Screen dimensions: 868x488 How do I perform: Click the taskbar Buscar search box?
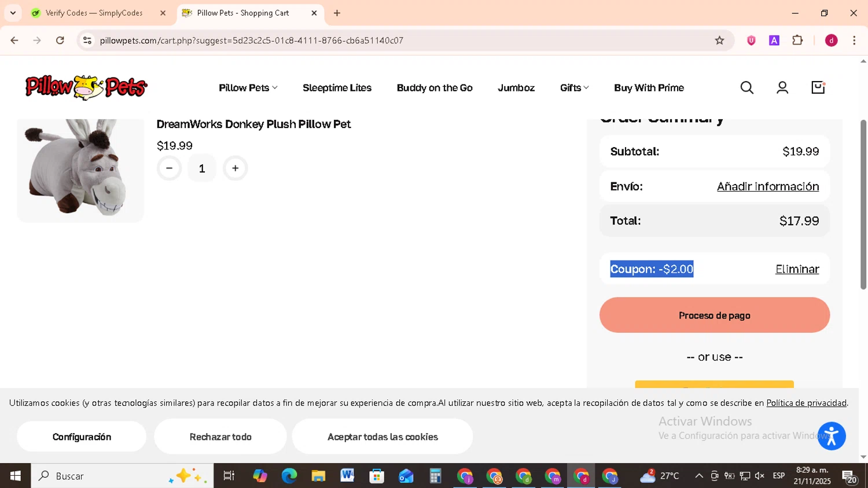[122, 476]
